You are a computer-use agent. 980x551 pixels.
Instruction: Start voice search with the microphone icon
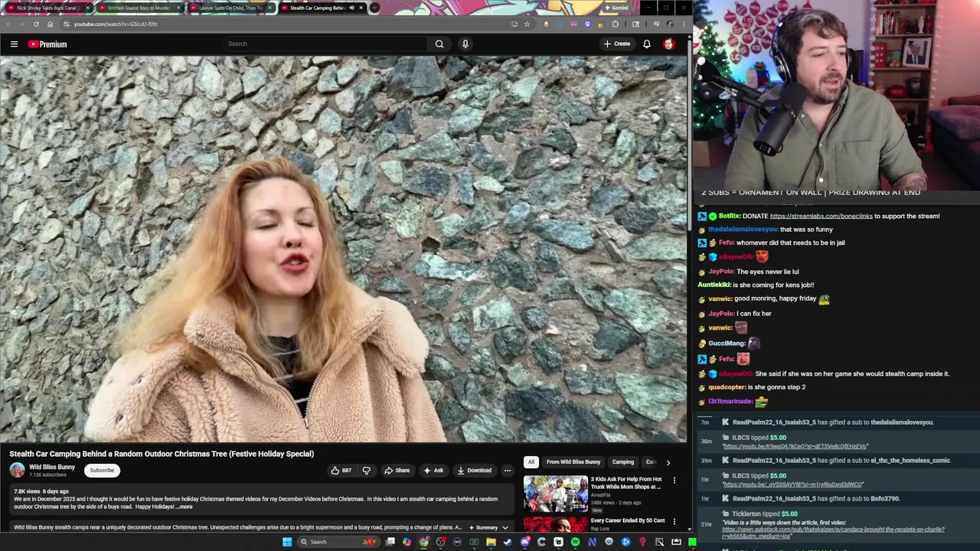(x=465, y=44)
